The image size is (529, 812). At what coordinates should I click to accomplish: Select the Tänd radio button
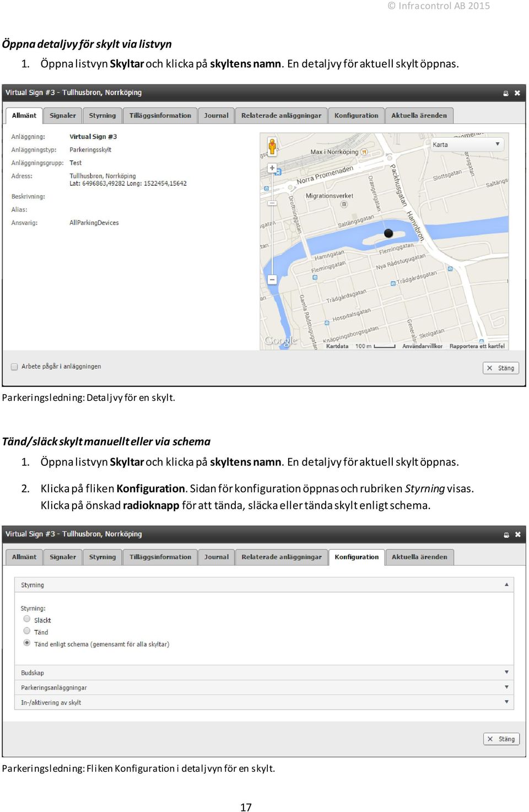click(x=27, y=631)
